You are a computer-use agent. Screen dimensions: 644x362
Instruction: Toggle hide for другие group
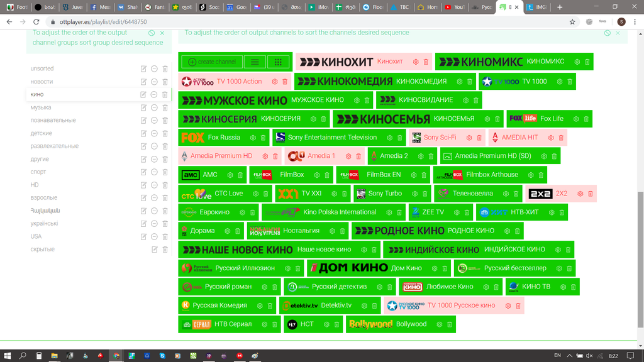click(x=154, y=159)
